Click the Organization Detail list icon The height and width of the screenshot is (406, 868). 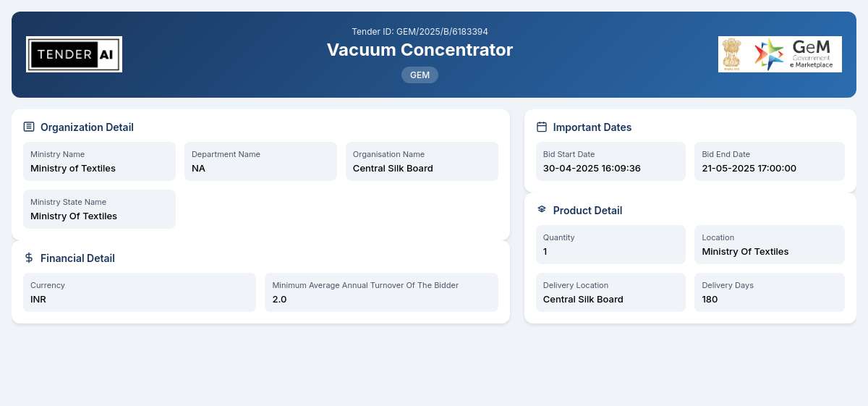point(29,127)
